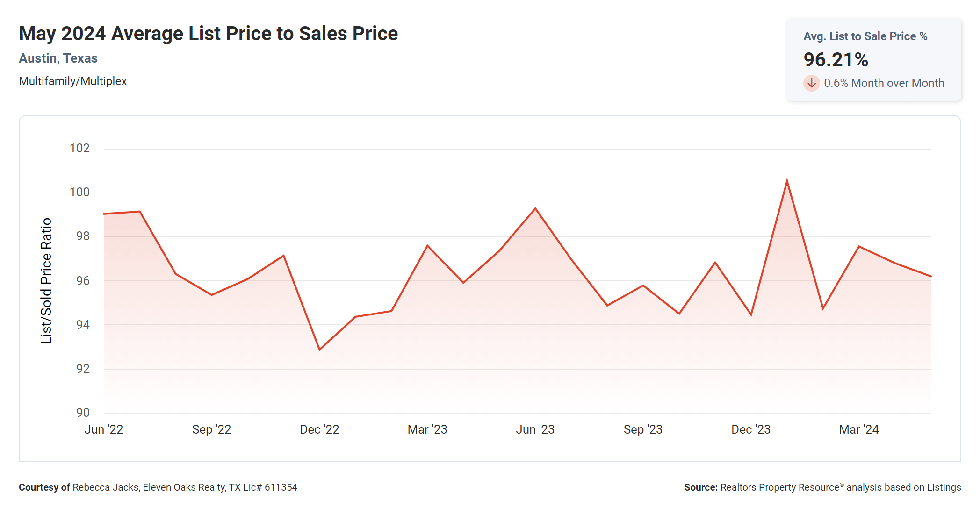980x514 pixels.
Task: Click the Jun '22 x-axis label
Action: click(104, 429)
